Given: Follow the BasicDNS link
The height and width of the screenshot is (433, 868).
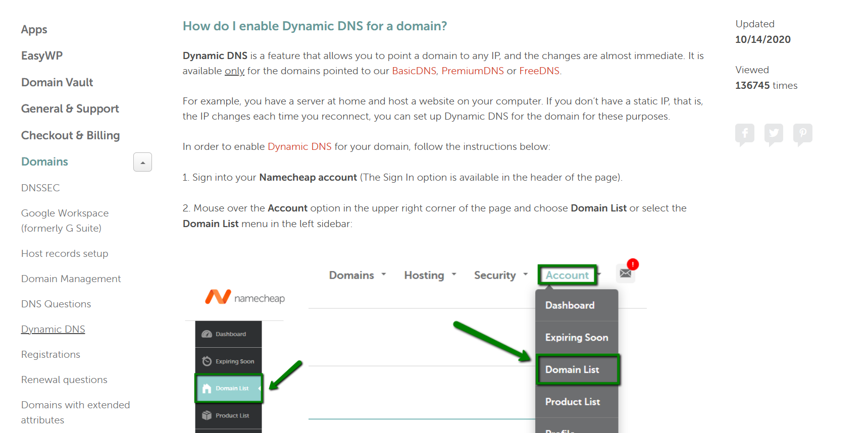Looking at the screenshot, I should (x=414, y=71).
